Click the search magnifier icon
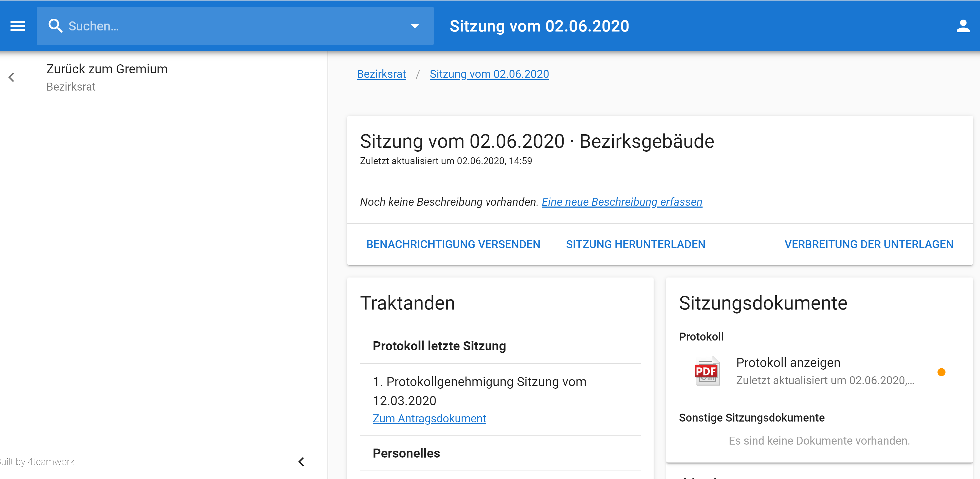This screenshot has height=479, width=980. (x=56, y=26)
